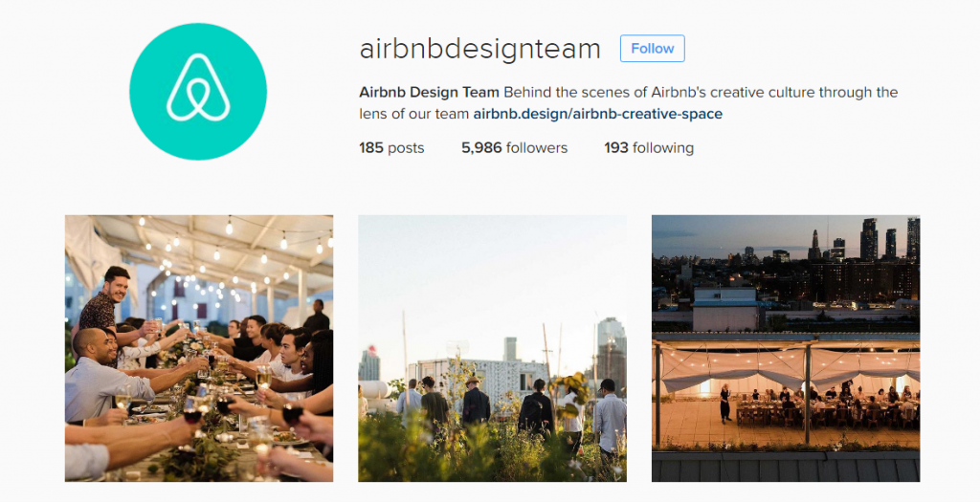The width and height of the screenshot is (980, 502).
Task: Click the bold Airbnb Design Team name
Action: [429, 93]
